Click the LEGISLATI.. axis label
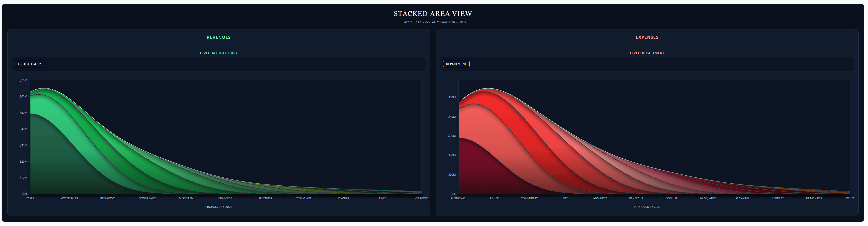 tap(779, 198)
